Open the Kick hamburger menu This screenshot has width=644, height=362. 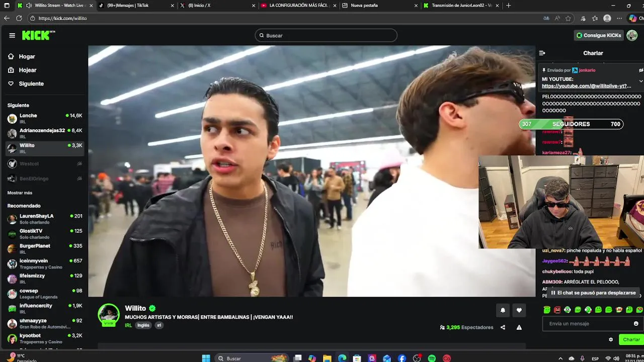coord(12,35)
